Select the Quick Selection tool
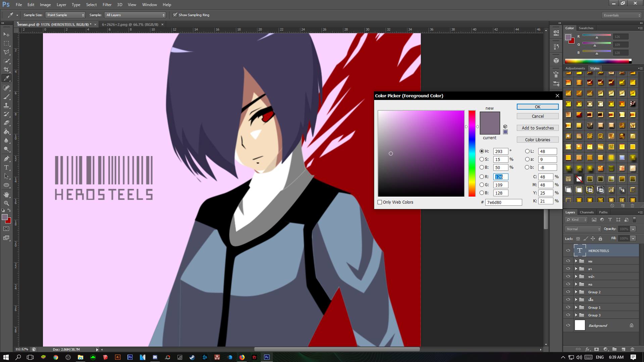Viewport: 644px width, 362px height. click(6, 61)
